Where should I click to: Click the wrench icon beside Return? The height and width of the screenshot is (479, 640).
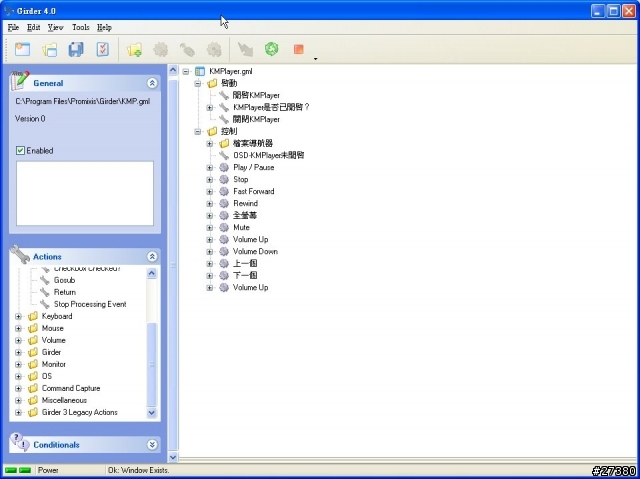pos(44,292)
